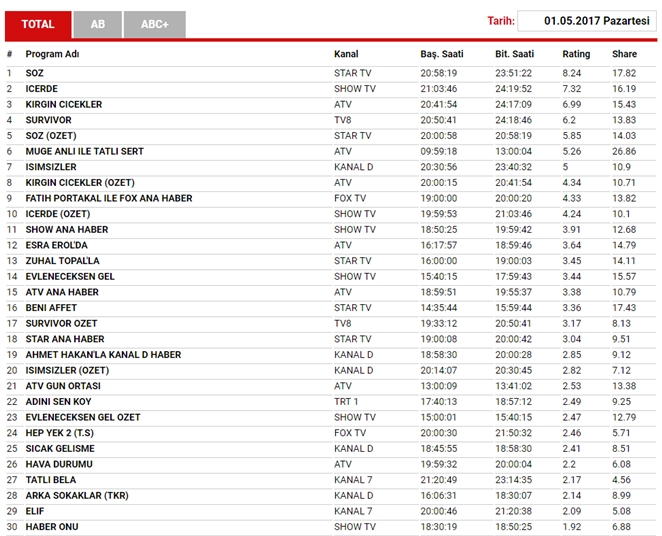Select FATIH PORTAKAL ILE FOX ANA HABER
This screenshot has height=536, width=662.
(109, 198)
